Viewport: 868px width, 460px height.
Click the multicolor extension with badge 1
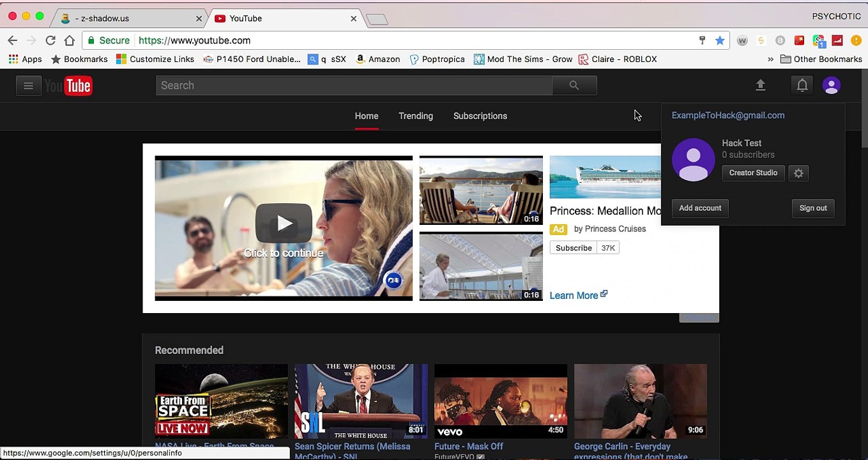point(819,41)
